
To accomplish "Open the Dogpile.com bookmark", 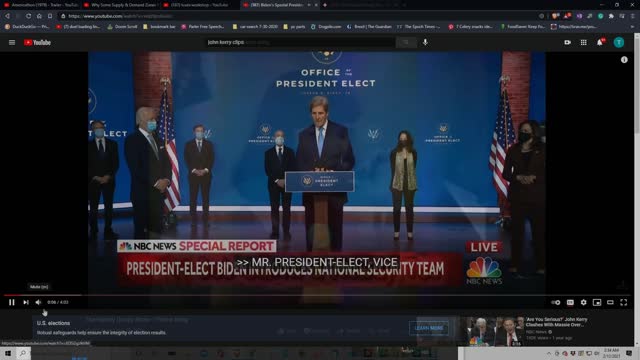I will (x=326, y=27).
